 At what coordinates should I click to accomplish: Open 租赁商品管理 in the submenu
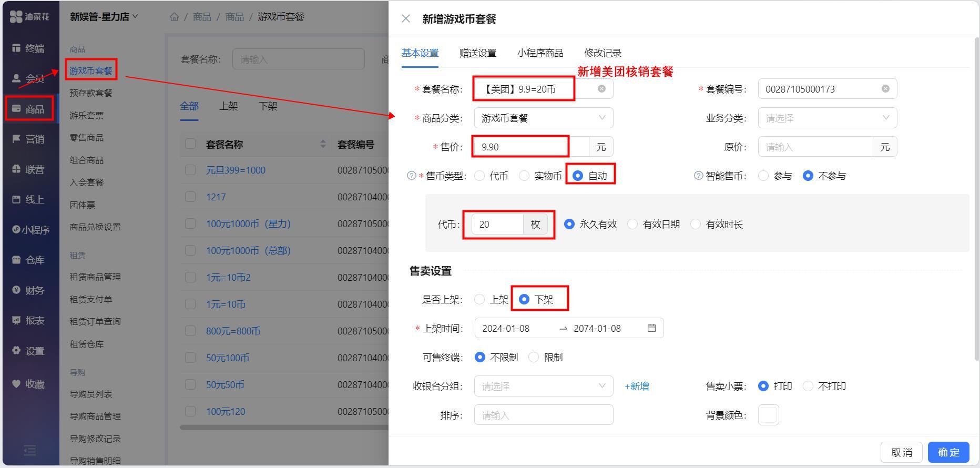pyautogui.click(x=95, y=277)
